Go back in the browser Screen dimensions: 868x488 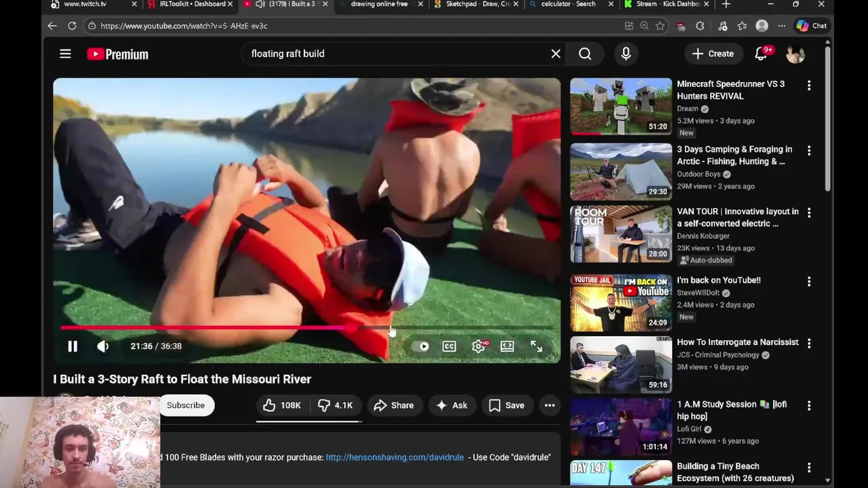(52, 26)
